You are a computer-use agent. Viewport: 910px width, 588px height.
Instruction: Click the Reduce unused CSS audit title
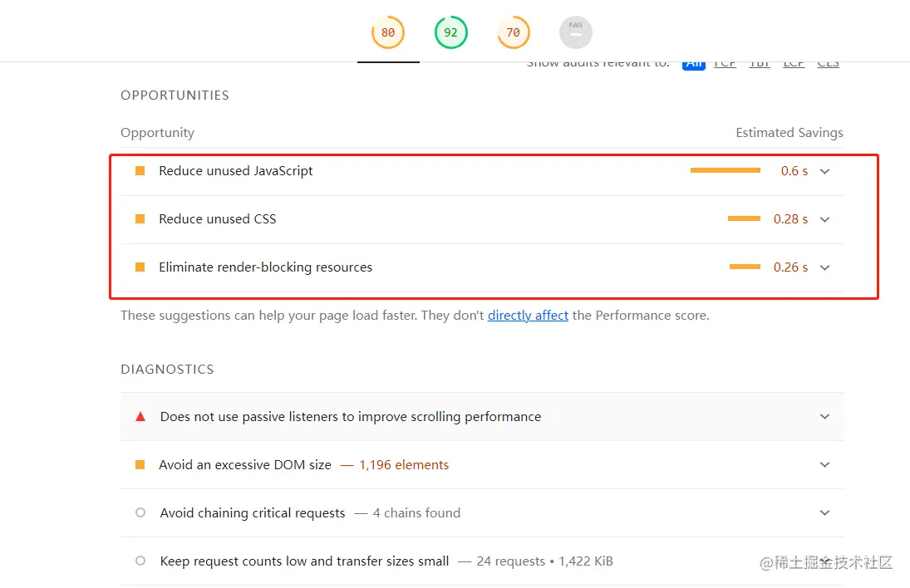[218, 219]
